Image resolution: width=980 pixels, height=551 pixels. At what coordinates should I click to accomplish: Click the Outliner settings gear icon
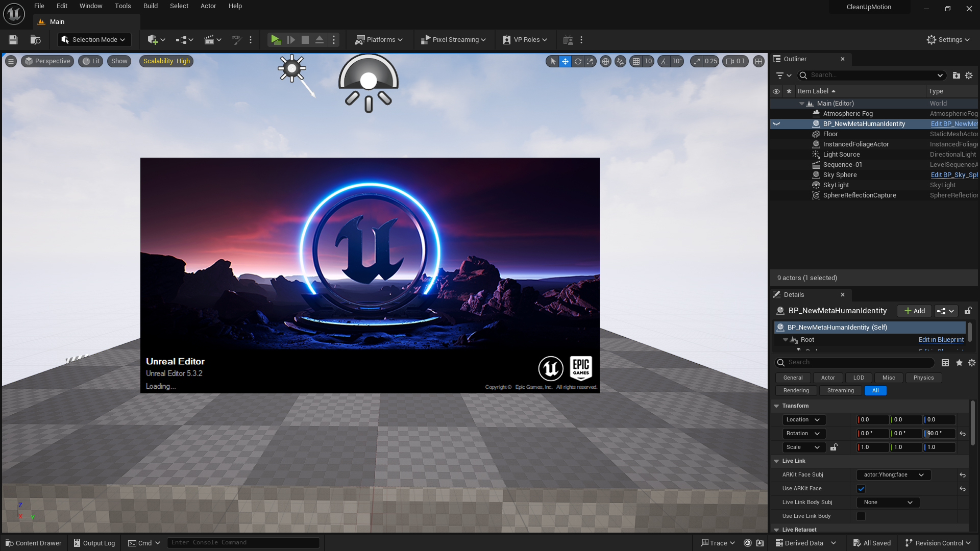tap(969, 76)
